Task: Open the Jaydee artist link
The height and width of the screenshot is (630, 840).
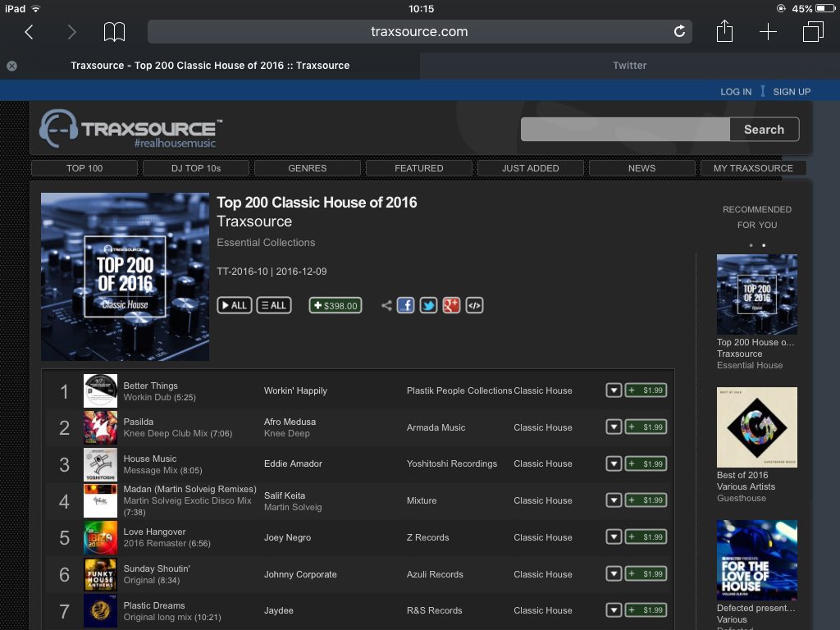Action: pyautogui.click(x=279, y=610)
